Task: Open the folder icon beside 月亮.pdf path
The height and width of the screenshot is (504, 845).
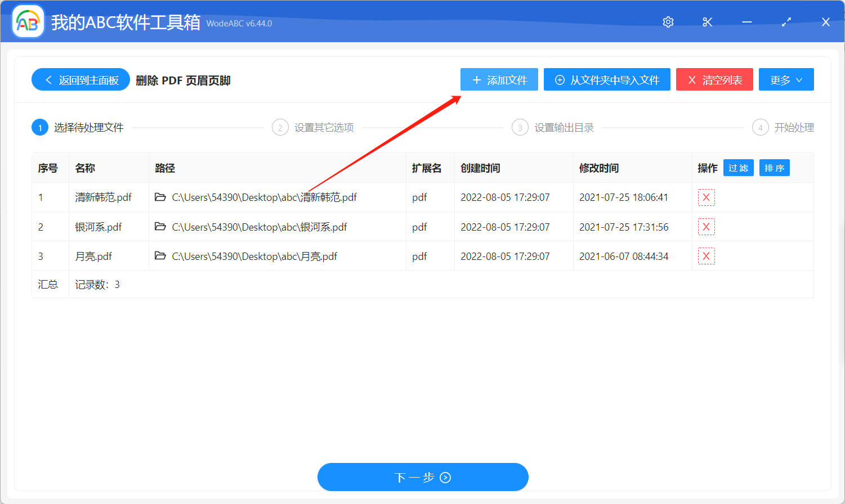Action: [x=159, y=255]
